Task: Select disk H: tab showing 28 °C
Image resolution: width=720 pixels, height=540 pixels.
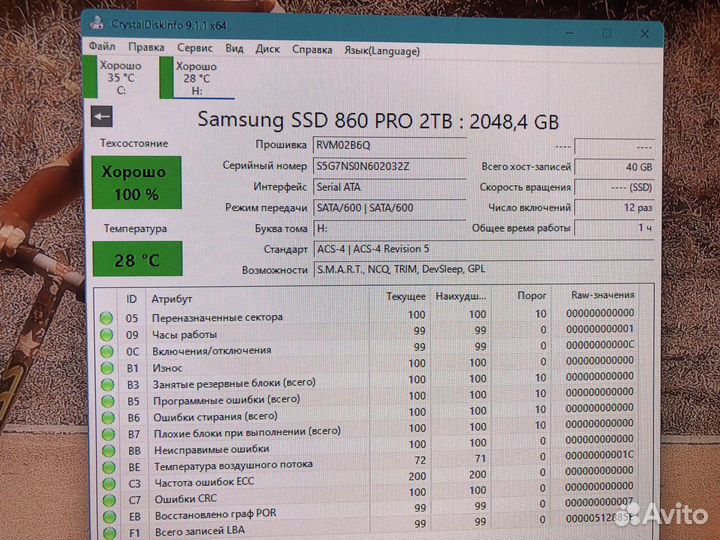Action: pos(197,79)
